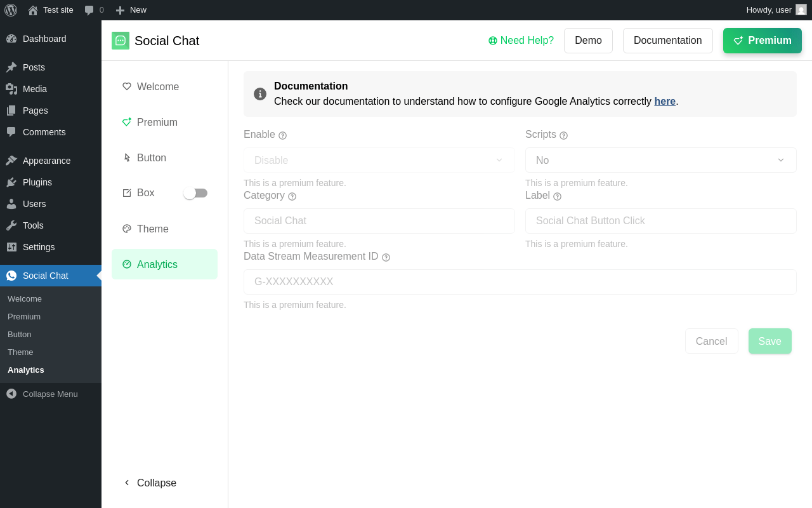Open the documentation 'here' link
812x508 pixels.
tap(665, 101)
